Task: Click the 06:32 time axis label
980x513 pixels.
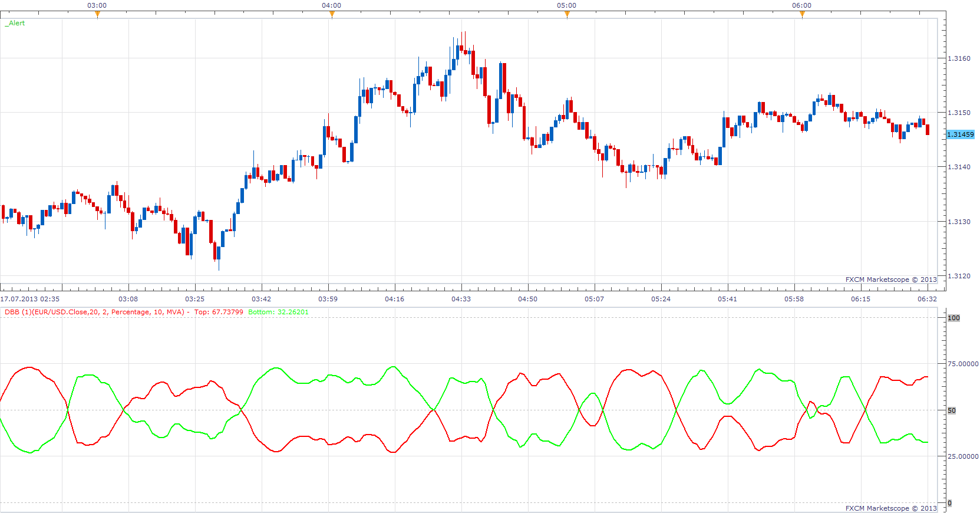Action: click(x=927, y=299)
